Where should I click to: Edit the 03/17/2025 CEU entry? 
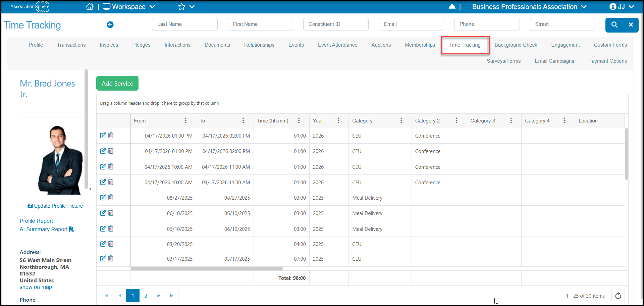(103, 259)
